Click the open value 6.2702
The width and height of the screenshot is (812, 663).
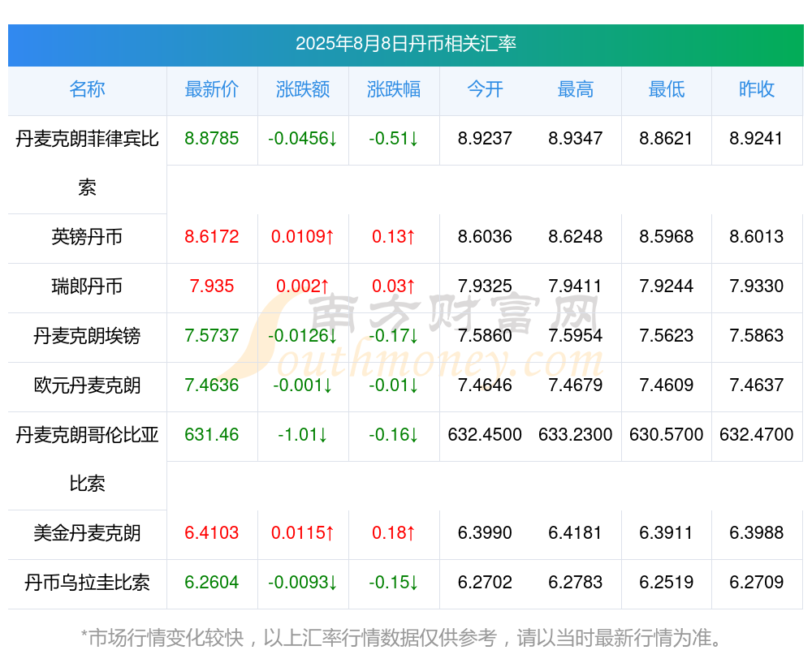[x=485, y=583]
